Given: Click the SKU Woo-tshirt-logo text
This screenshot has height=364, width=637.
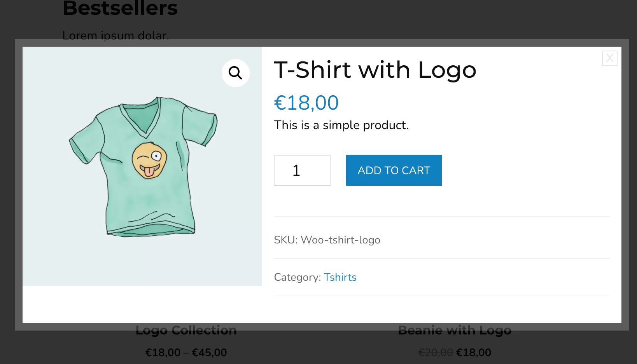Looking at the screenshot, I should point(327,240).
